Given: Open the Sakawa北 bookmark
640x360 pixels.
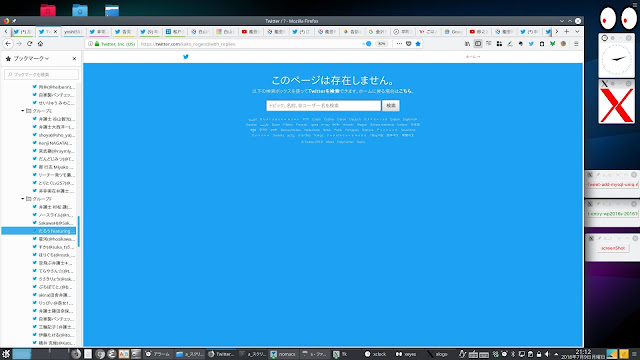Looking at the screenshot, I should [x=53, y=223].
